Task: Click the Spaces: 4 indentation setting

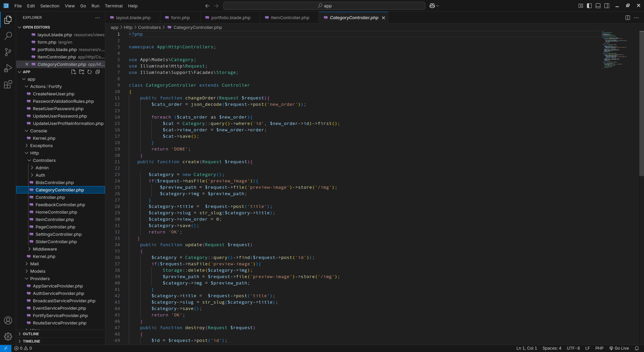Action: pyautogui.click(x=552, y=348)
